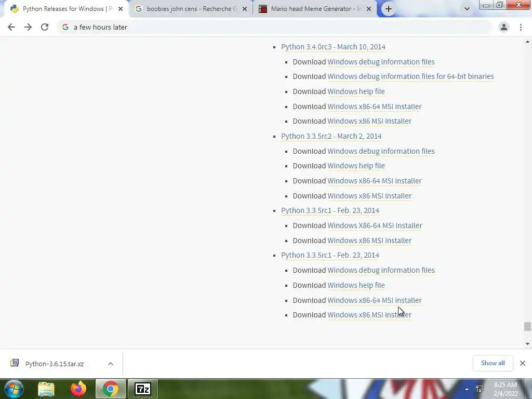Image resolution: width=532 pixels, height=399 pixels.
Task: Close the Python Releases for Windows tab
Action: point(121,9)
